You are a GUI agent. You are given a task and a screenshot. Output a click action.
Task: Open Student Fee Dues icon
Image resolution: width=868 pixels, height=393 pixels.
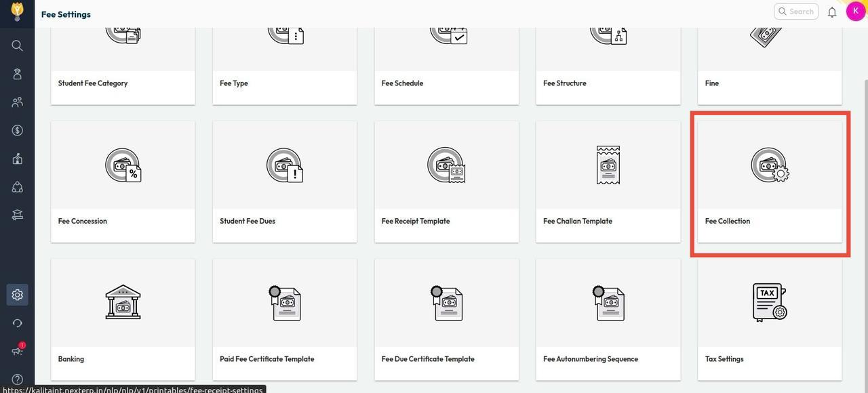pos(285,165)
